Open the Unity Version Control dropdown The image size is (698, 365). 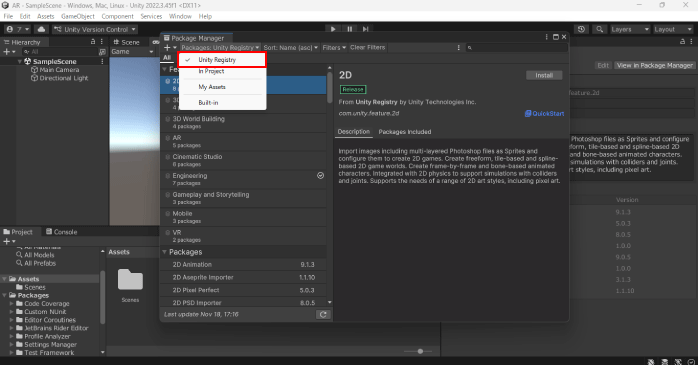click(94, 29)
